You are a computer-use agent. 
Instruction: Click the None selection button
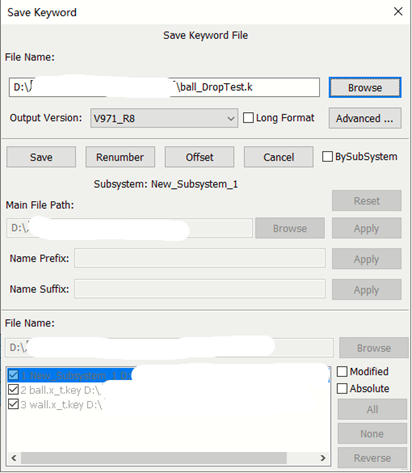(372, 433)
